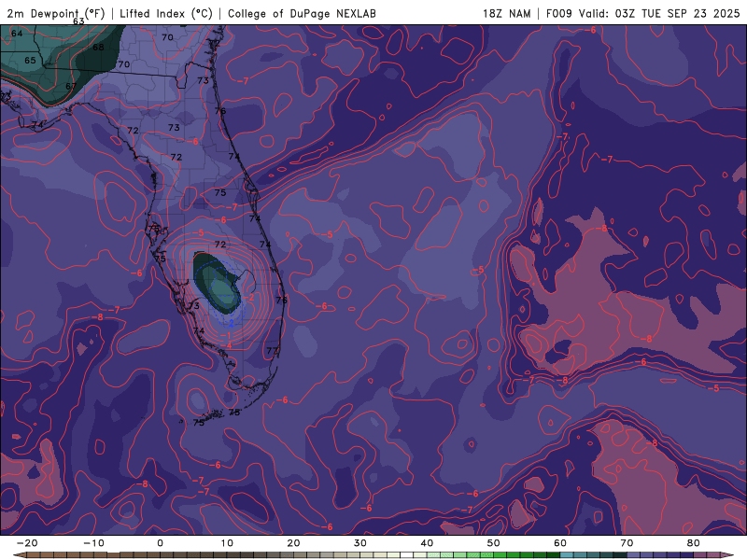The height and width of the screenshot is (560, 747).
Task: Click the dewpoint value 65 in the green area
Action: click(30, 61)
